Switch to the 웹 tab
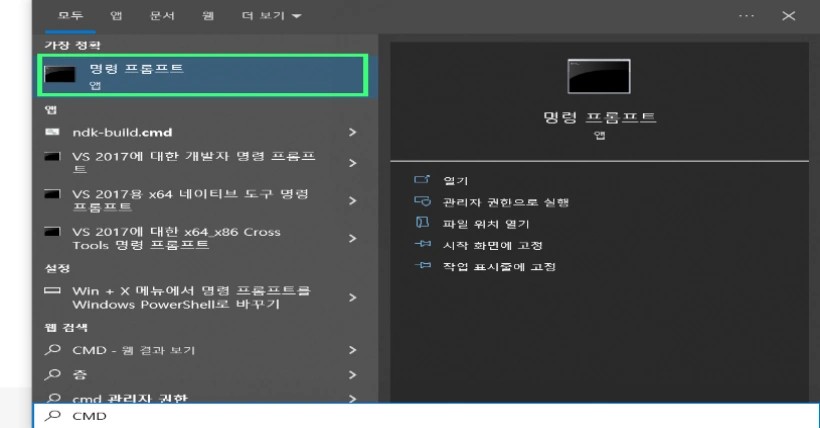 pos(208,16)
